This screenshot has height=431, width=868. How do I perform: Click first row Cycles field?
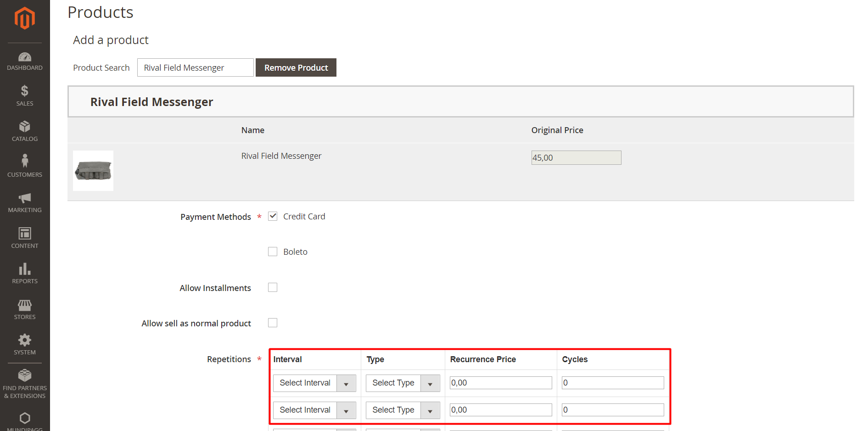point(613,383)
